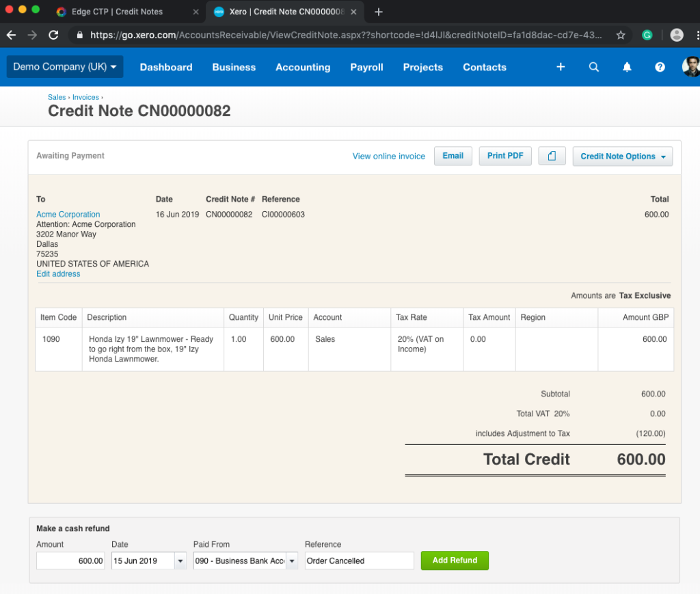Open the Payroll menu

pos(366,68)
